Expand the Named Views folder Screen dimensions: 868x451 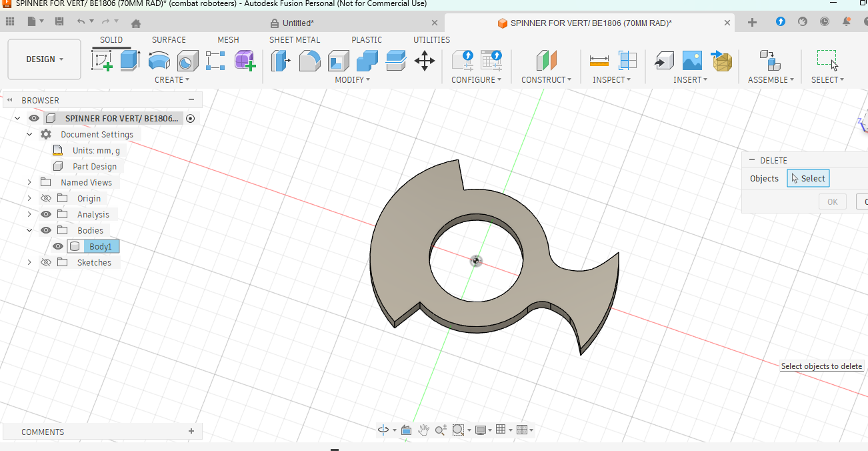29,182
